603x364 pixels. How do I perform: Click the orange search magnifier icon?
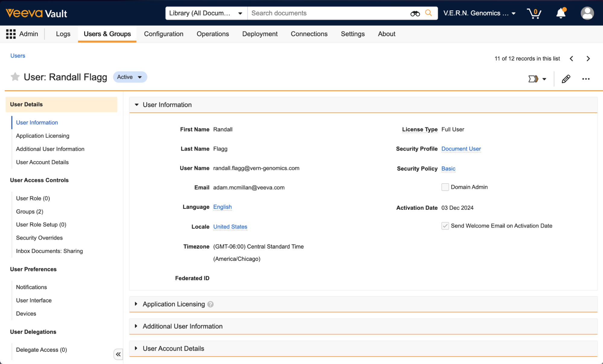tap(428, 13)
